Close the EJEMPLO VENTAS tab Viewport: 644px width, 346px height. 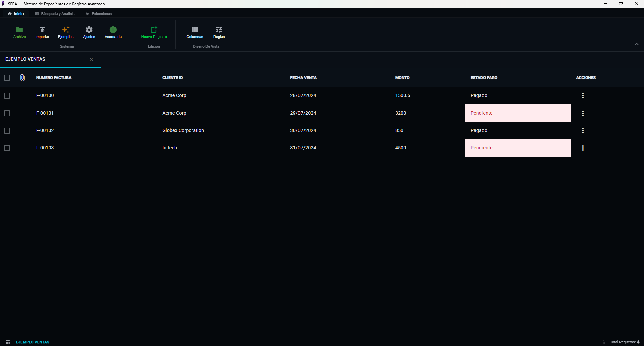click(91, 59)
